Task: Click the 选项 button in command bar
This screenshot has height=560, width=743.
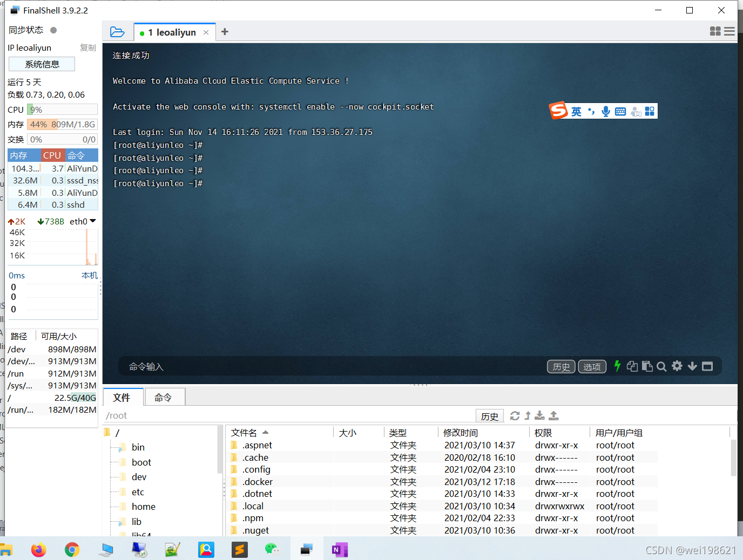Action: 592,367
